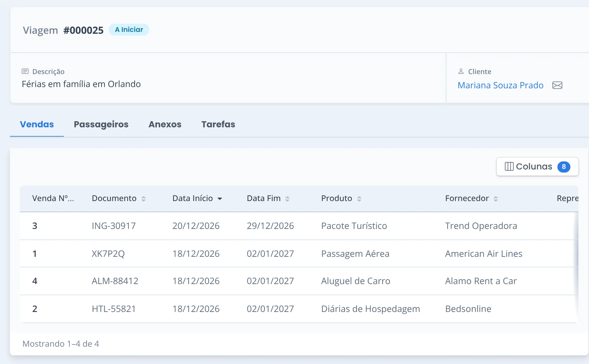Viewport: 589px width, 364px height.
Task: Click supplier Alamo Rent a Car
Action: [481, 281]
